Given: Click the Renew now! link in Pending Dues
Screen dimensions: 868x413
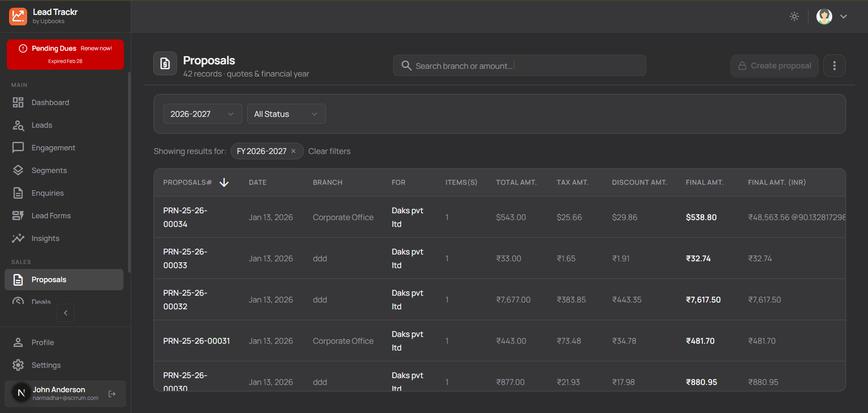Looking at the screenshot, I should [x=96, y=48].
